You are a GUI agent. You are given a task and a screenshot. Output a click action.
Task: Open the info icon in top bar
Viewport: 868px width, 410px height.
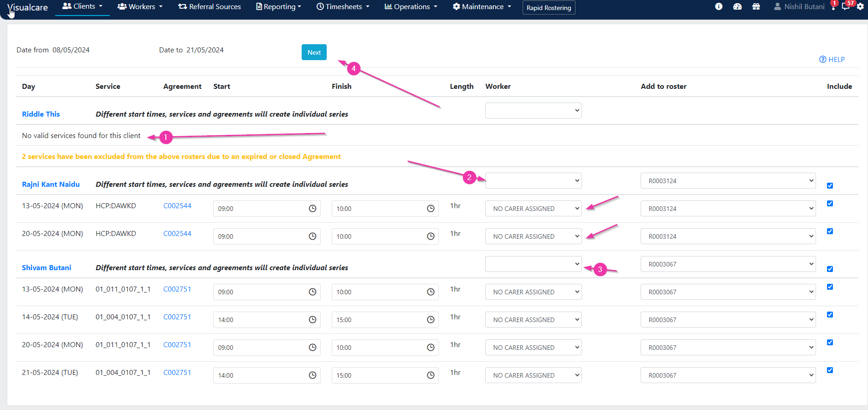(719, 6)
